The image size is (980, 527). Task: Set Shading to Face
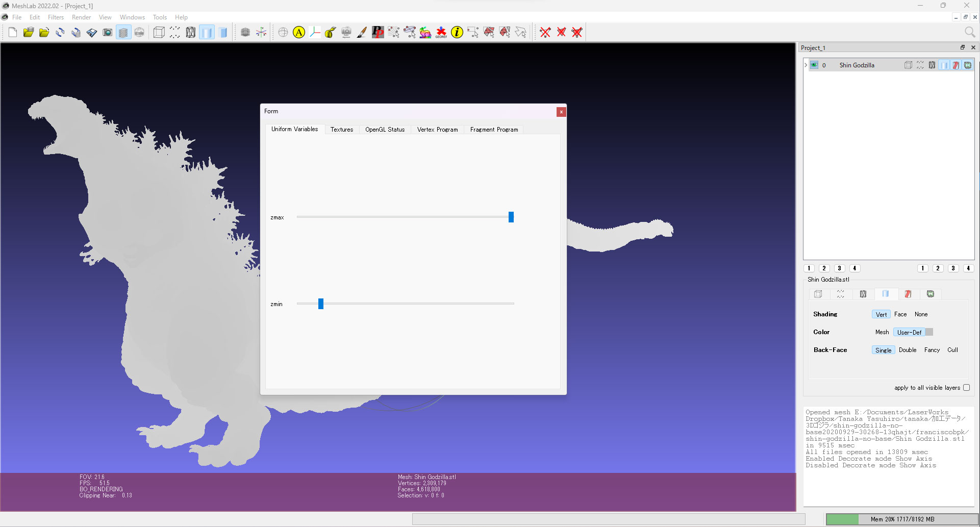pos(900,314)
